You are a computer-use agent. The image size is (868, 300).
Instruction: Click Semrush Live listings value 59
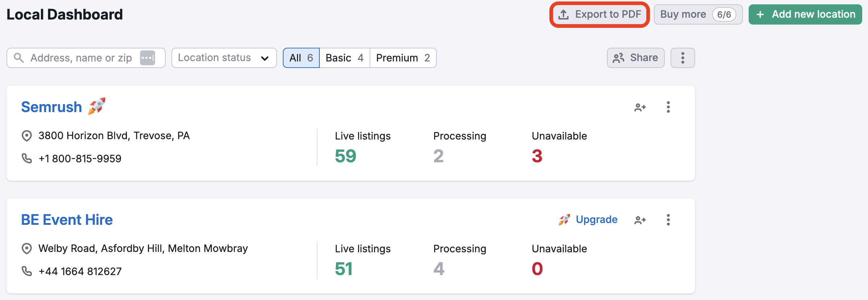pyautogui.click(x=345, y=156)
